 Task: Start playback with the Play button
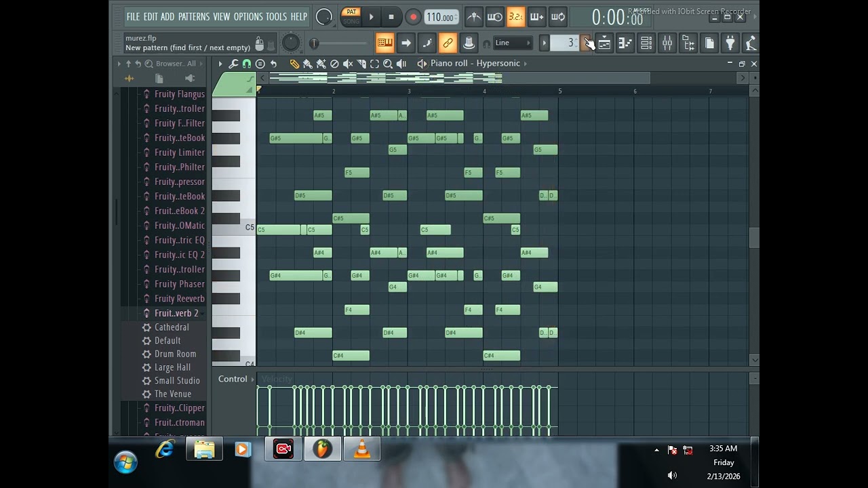pyautogui.click(x=371, y=17)
